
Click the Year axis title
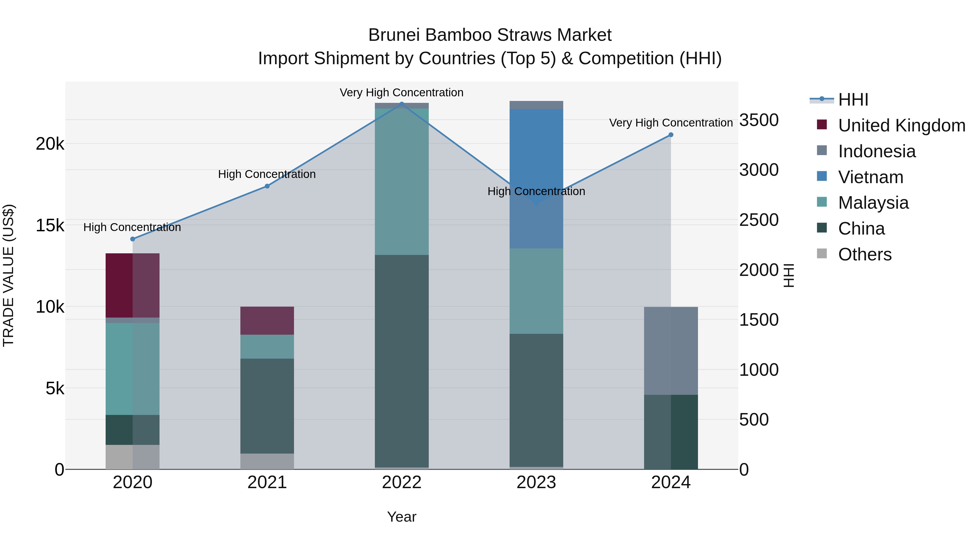pos(402,517)
